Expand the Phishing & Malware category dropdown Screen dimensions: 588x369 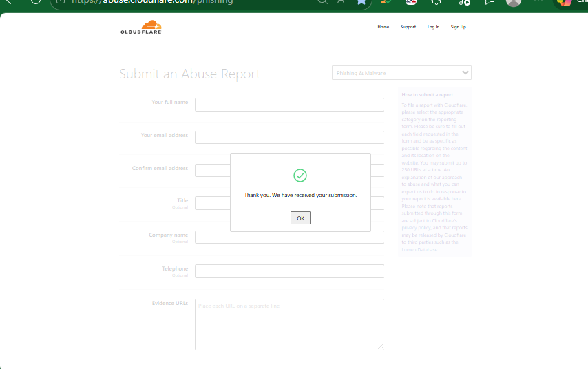coord(401,73)
